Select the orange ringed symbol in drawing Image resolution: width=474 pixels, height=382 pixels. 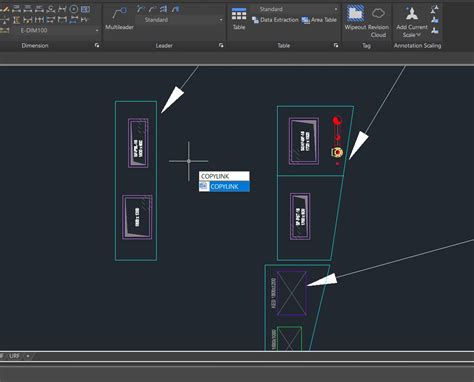337,152
